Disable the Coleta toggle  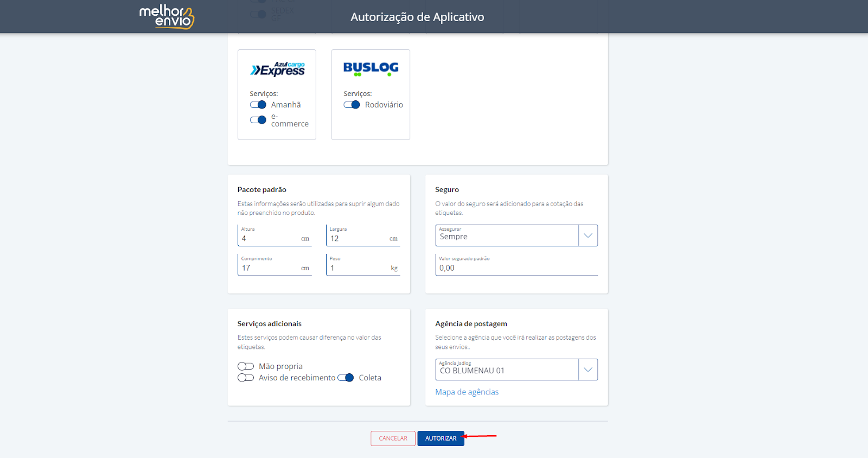coord(346,378)
